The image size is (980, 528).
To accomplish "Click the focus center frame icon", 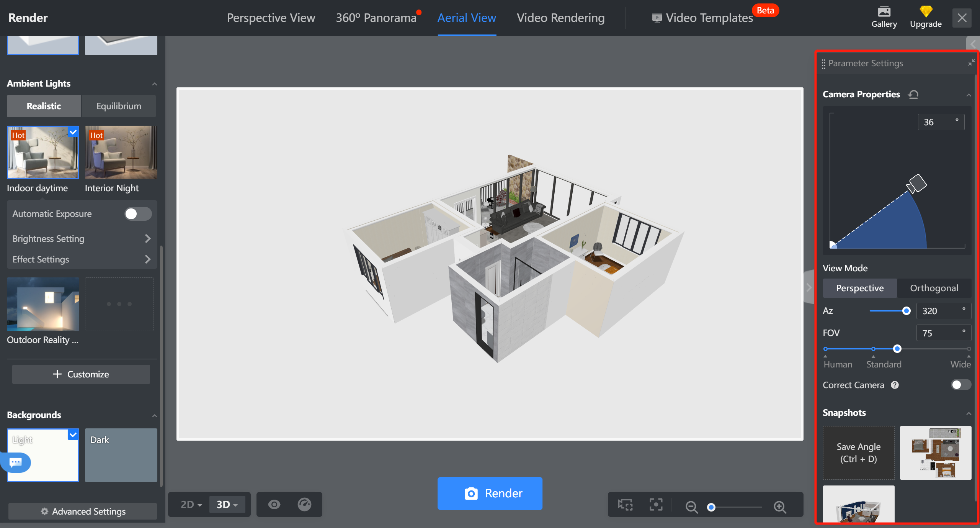I will click(656, 505).
